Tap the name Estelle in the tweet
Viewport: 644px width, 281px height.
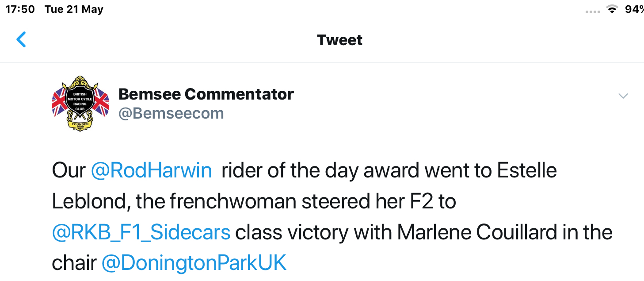click(x=527, y=171)
